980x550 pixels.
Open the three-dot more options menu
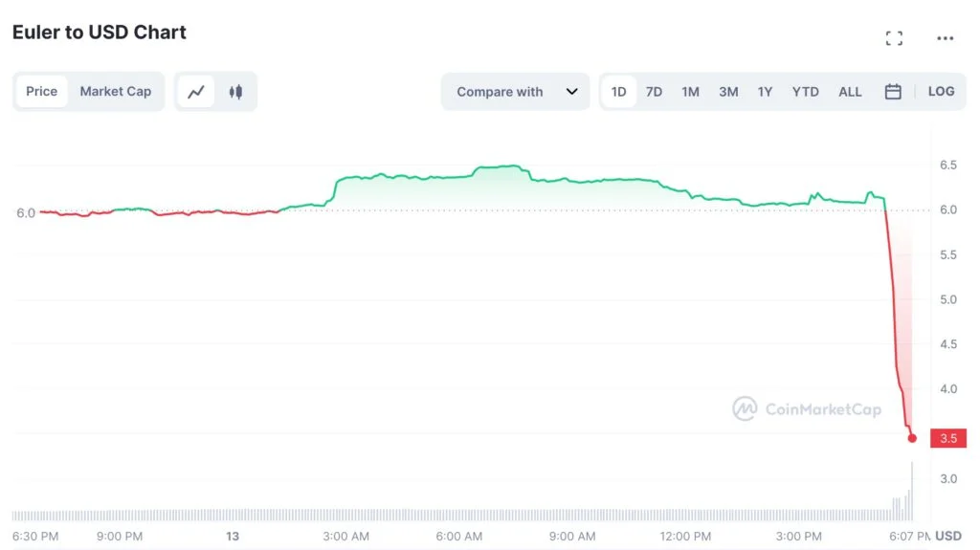[945, 38]
